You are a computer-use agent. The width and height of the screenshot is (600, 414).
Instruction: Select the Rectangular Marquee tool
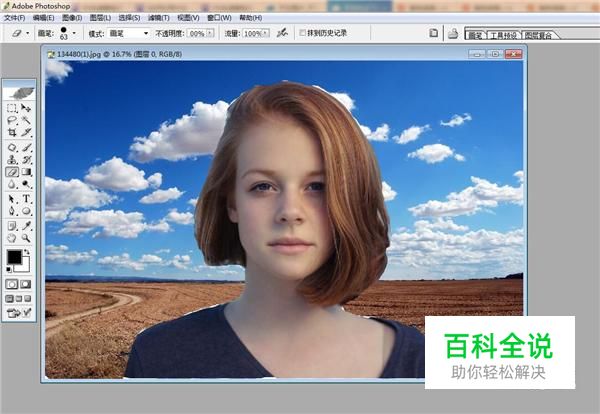12,108
